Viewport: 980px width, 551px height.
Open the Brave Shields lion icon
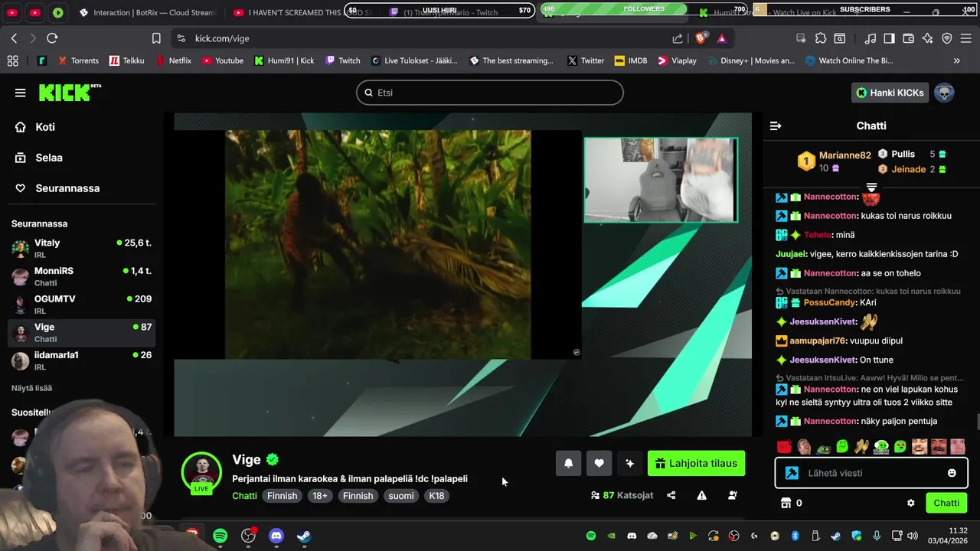point(701,38)
